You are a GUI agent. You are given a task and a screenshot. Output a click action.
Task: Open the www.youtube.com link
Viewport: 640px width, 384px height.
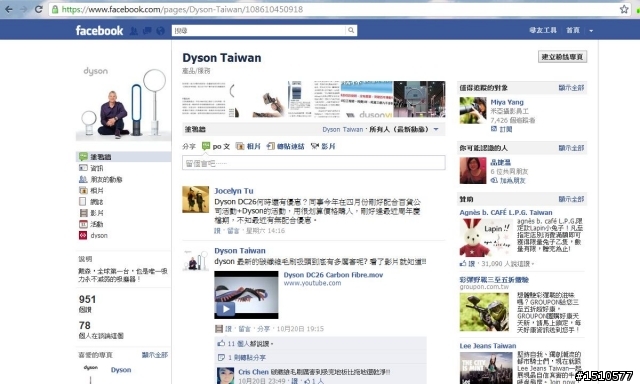312,283
